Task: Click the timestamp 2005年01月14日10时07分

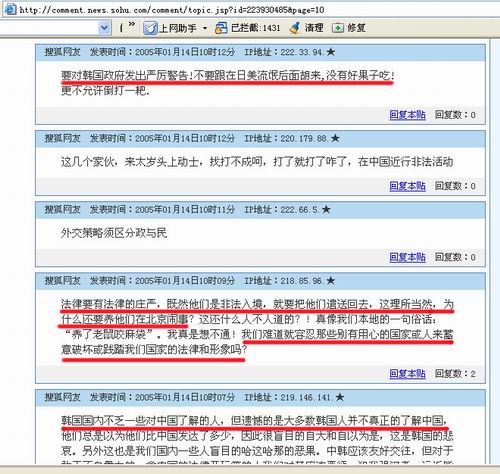Action: click(185, 397)
